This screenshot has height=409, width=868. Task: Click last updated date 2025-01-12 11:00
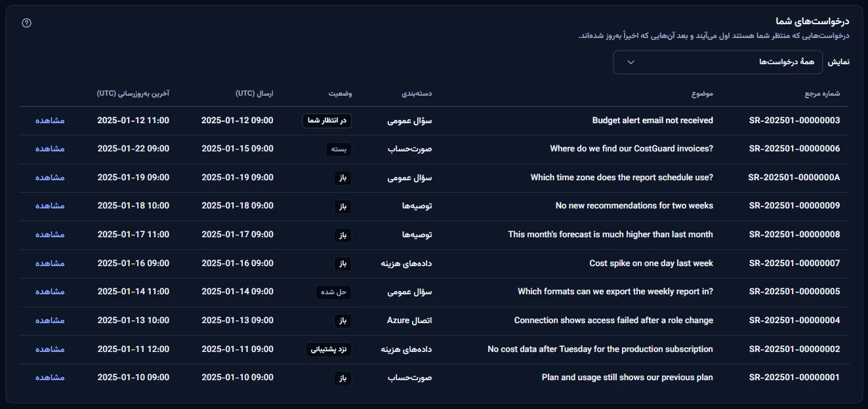click(133, 121)
